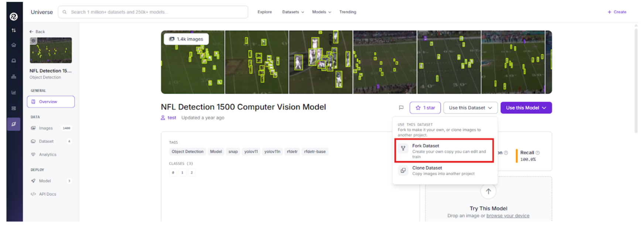Click the browse your device link
This screenshot has height=229, width=644.
pos(508,216)
